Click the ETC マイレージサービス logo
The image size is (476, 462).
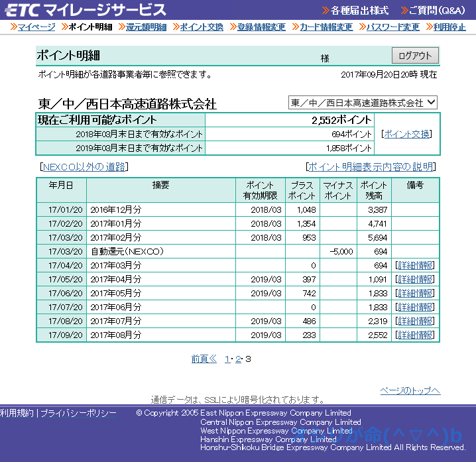86,10
